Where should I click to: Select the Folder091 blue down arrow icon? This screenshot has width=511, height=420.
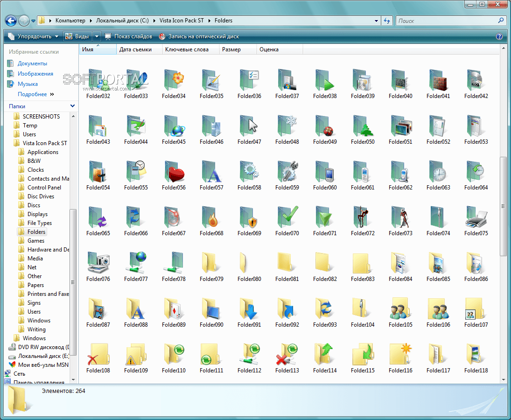(249, 308)
